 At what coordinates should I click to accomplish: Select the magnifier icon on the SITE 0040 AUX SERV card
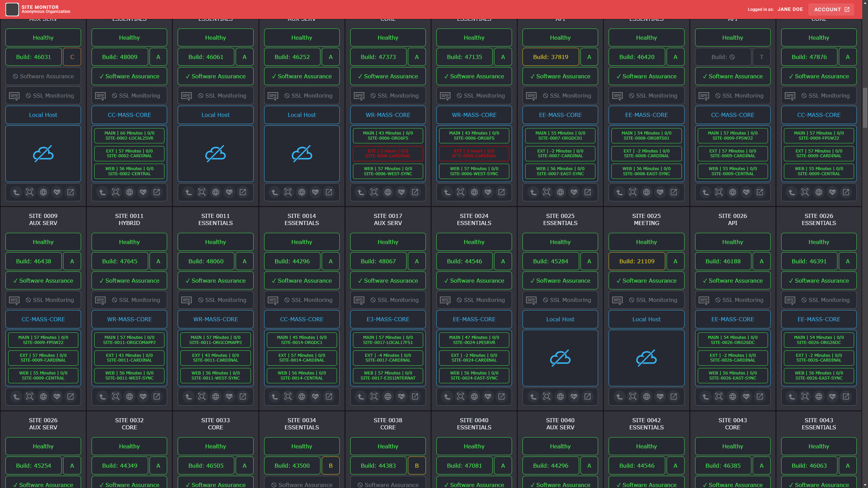coord(547,487)
